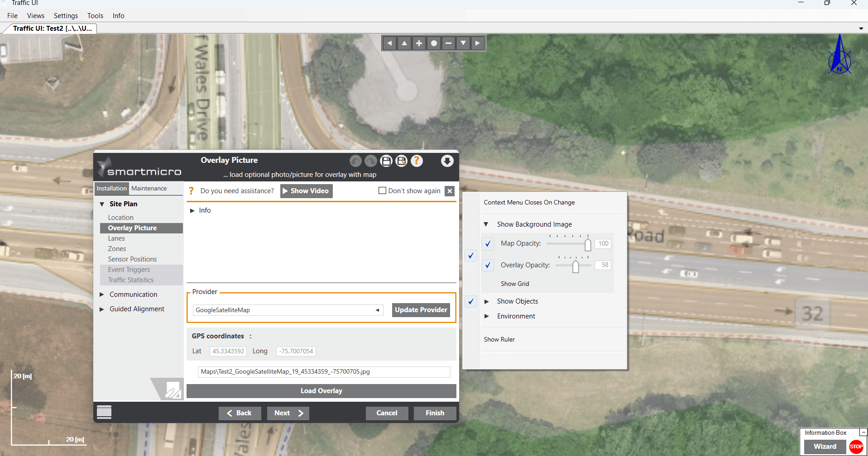
Task: Open the Views menu
Action: (36, 16)
